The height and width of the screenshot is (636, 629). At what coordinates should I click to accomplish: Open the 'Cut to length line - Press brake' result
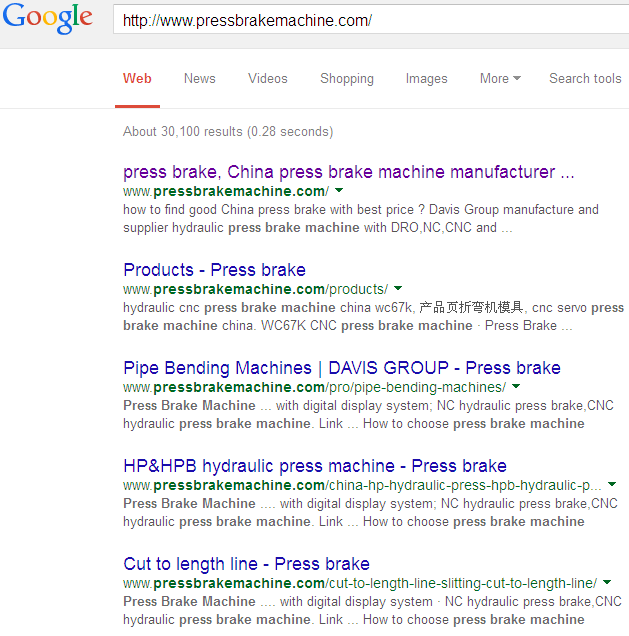(x=247, y=564)
